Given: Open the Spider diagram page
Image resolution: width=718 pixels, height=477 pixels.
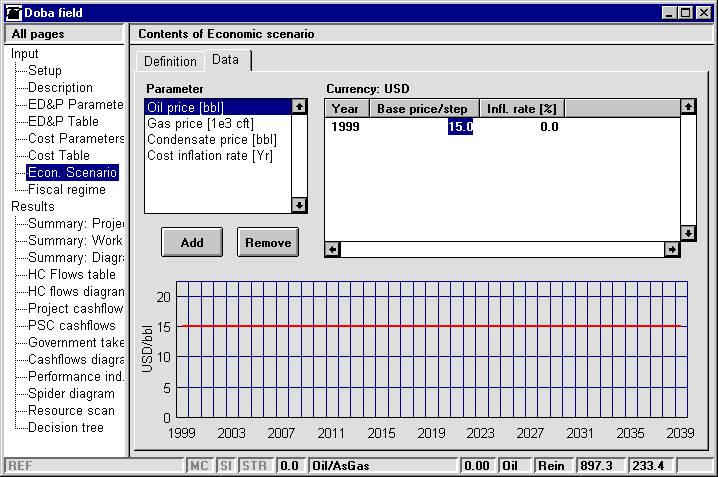Looking at the screenshot, I should tap(71, 393).
